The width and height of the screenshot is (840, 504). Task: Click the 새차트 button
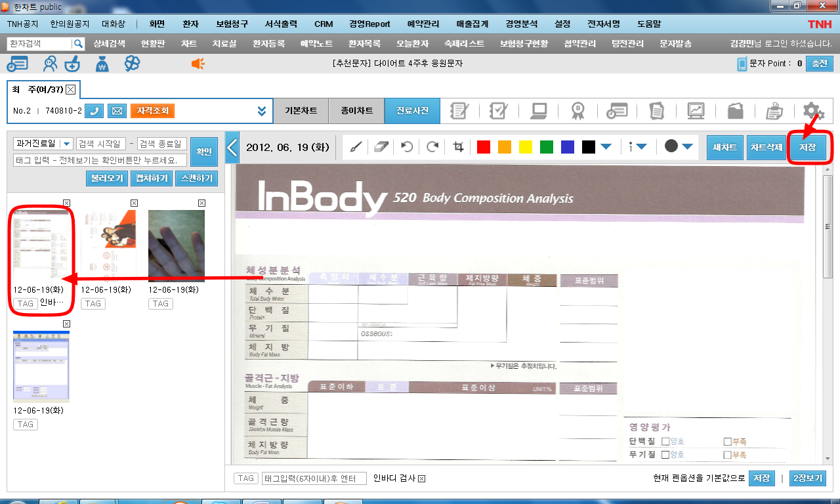pos(725,148)
